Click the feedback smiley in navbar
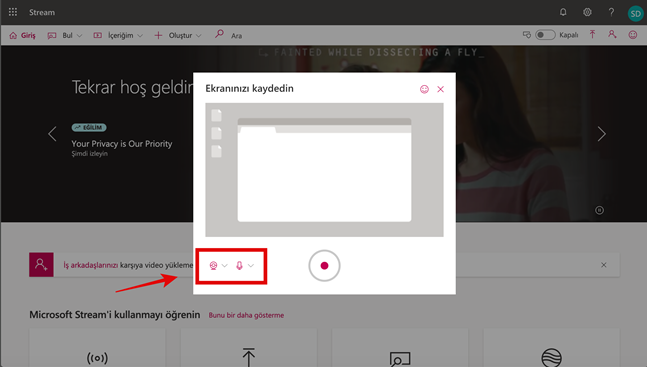 click(x=633, y=35)
